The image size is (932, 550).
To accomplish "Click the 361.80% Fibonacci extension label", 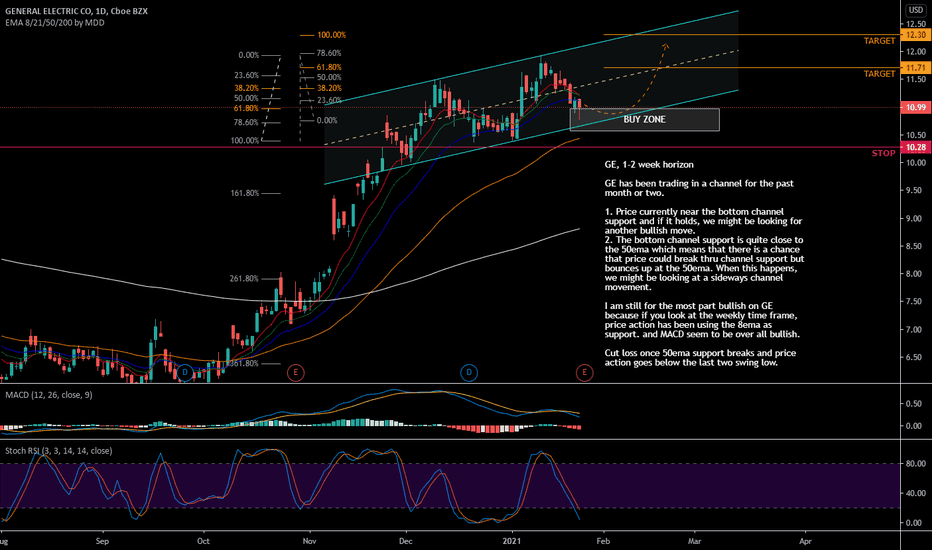I will [244, 363].
